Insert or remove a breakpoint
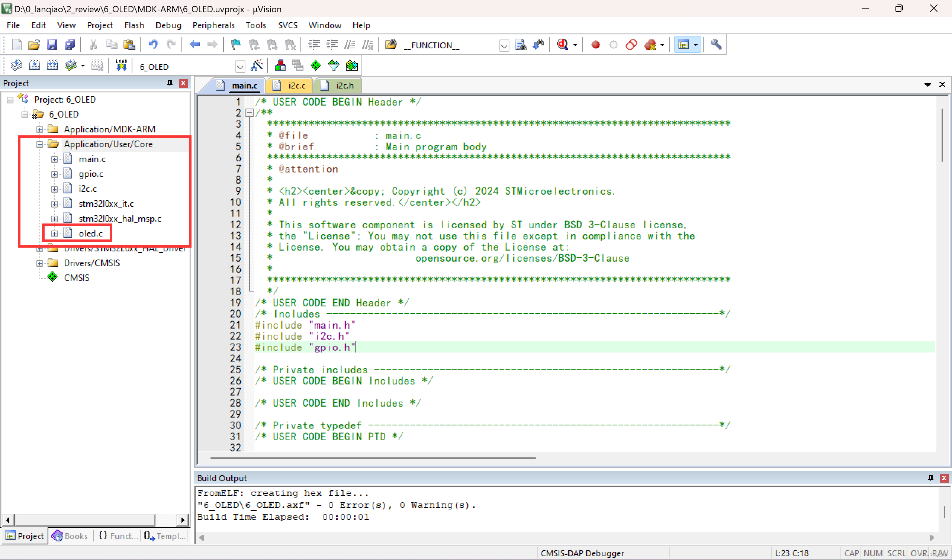The width and height of the screenshot is (952, 560). (596, 45)
